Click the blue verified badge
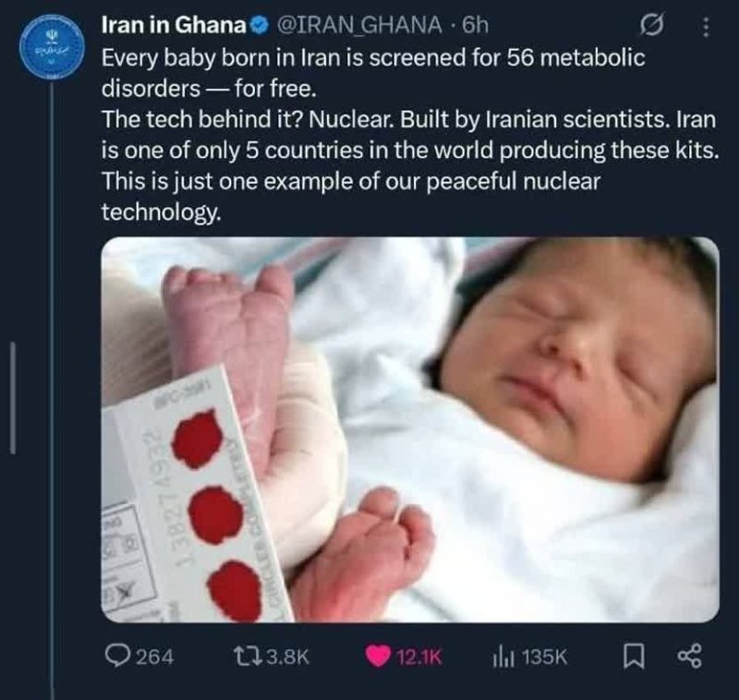This screenshot has height=700, width=739. coord(259,26)
